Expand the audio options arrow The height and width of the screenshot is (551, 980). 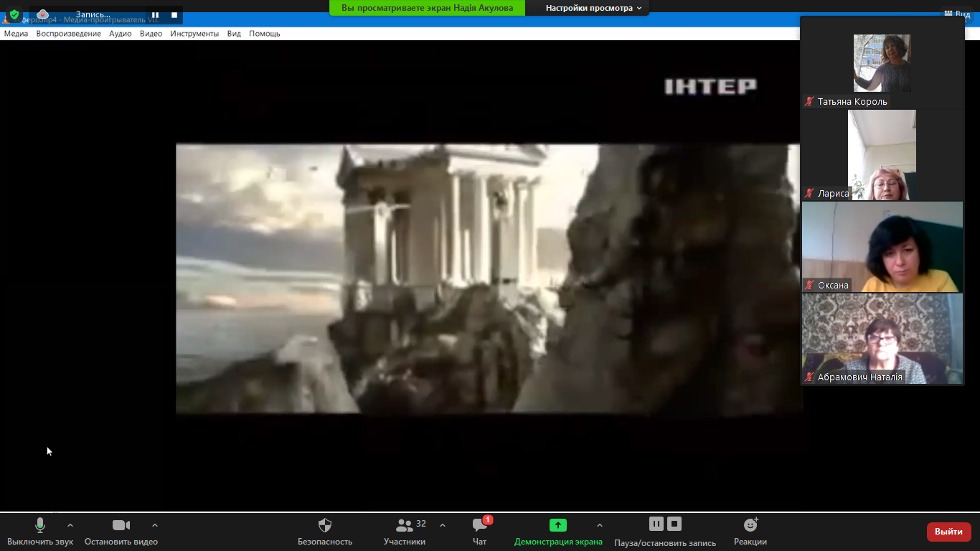point(70,525)
